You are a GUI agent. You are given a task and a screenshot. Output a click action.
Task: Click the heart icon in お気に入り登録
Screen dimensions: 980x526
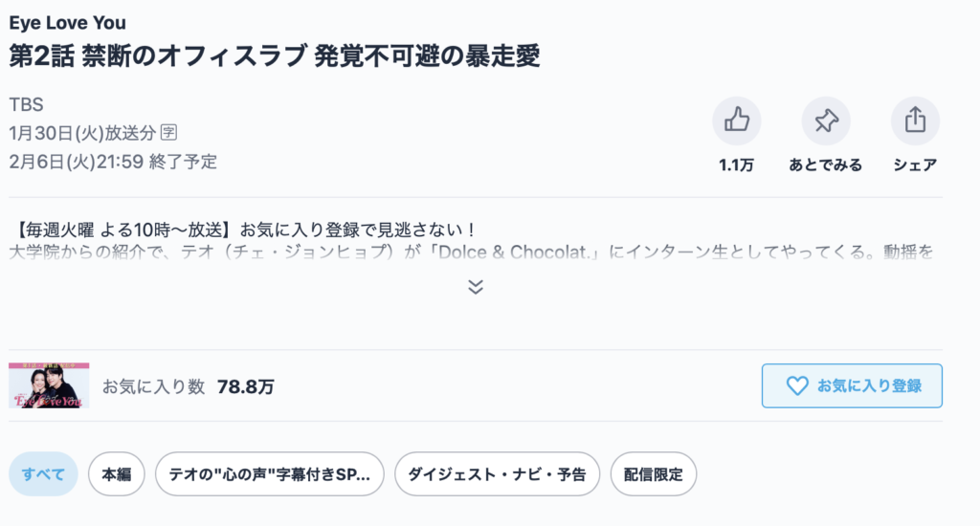click(x=796, y=385)
